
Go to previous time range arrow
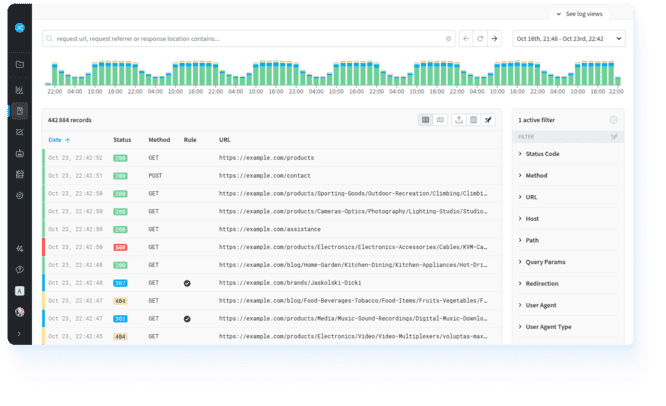click(466, 39)
